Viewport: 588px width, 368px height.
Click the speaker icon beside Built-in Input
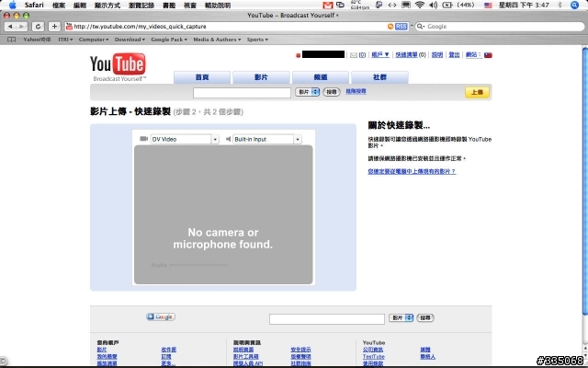(228, 139)
